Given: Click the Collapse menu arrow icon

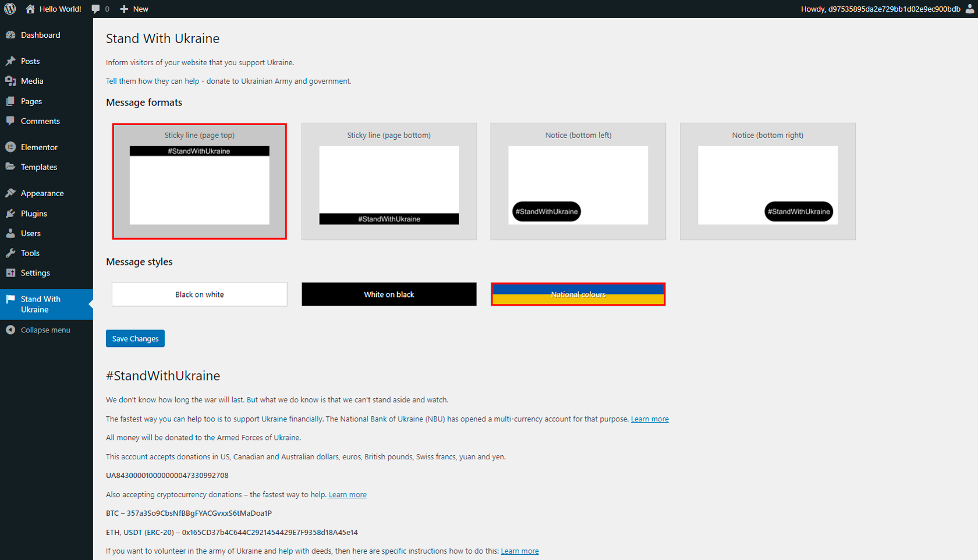Looking at the screenshot, I should pyautogui.click(x=10, y=330).
